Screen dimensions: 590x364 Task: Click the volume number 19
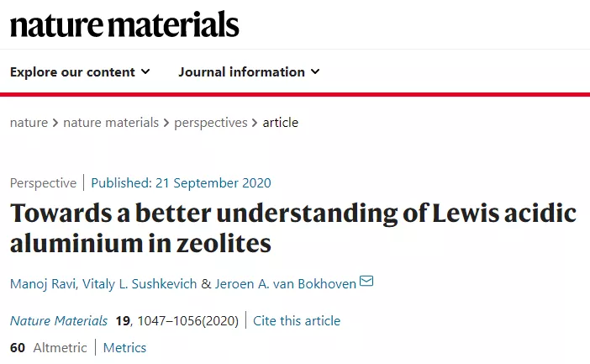(x=123, y=321)
